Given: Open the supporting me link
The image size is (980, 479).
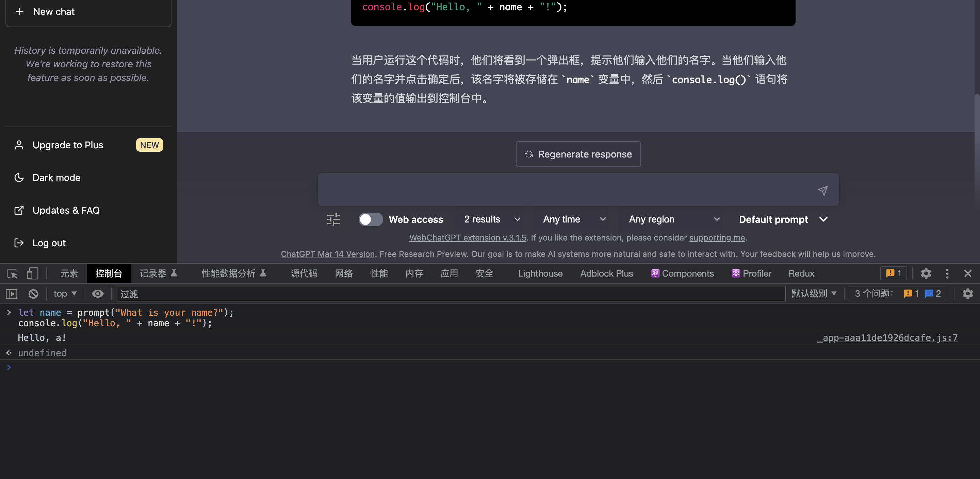Looking at the screenshot, I should point(717,238).
